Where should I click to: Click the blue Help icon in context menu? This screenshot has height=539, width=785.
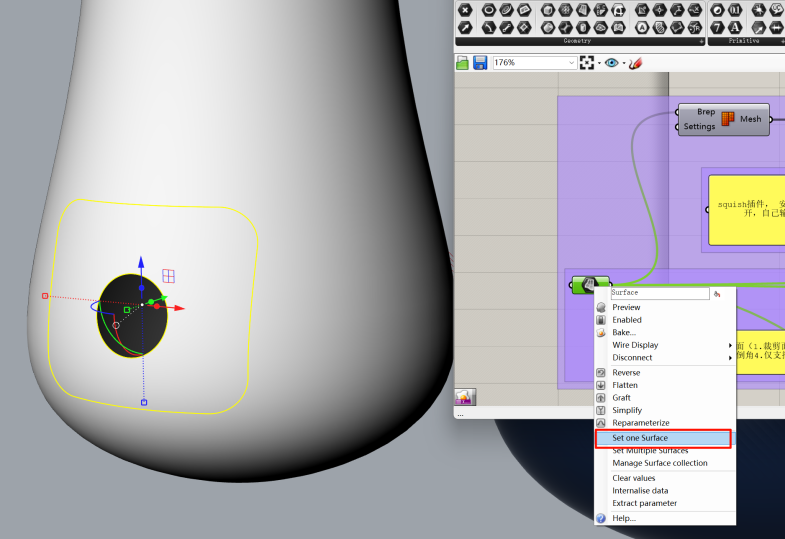[x=601, y=518]
